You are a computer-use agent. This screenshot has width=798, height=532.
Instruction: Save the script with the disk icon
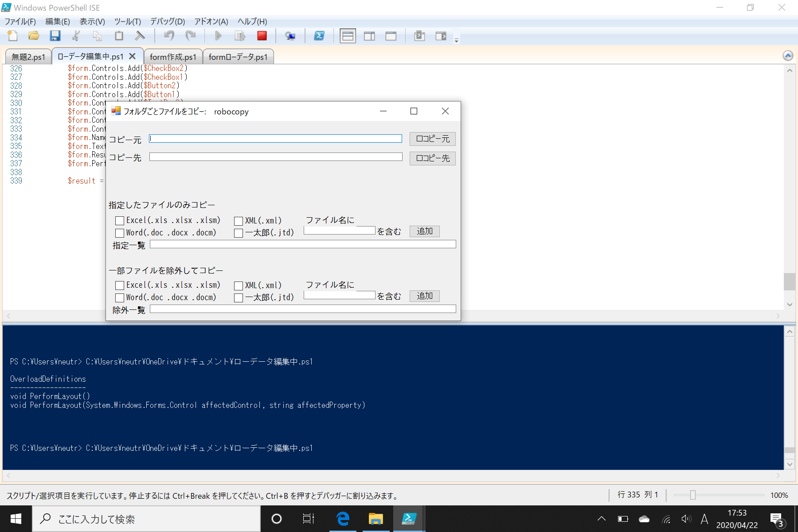coord(55,36)
